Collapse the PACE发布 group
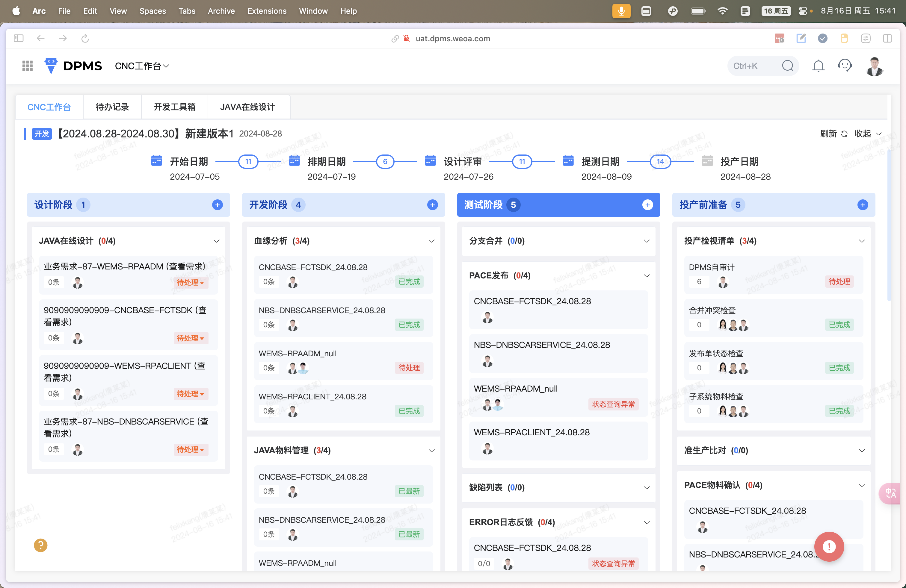Viewport: 906px width, 588px height. [x=647, y=276]
